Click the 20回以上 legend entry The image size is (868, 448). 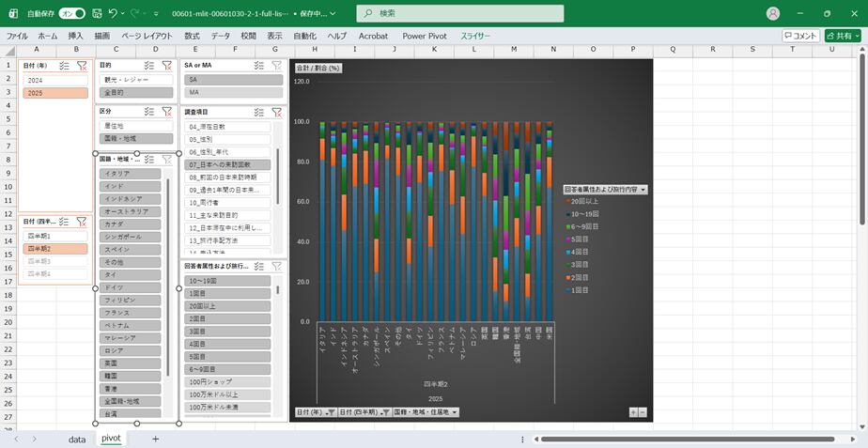583,201
